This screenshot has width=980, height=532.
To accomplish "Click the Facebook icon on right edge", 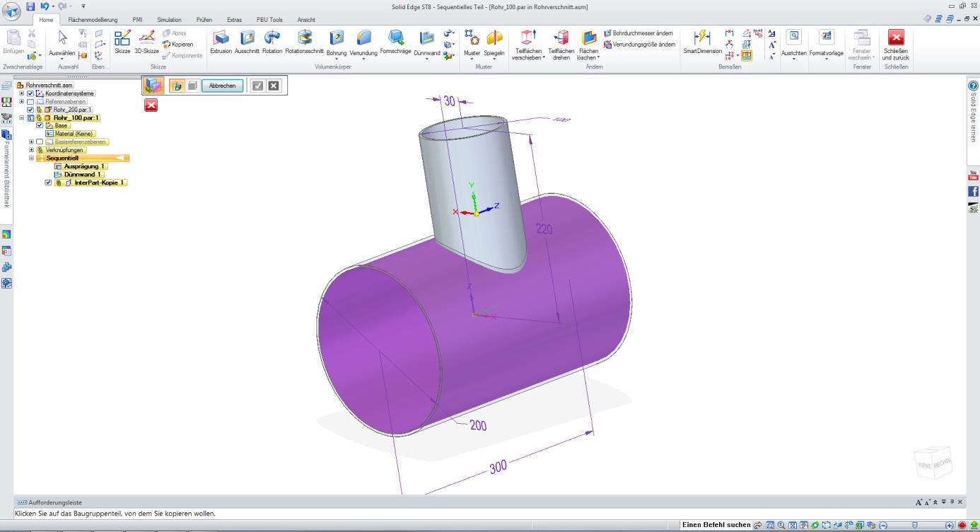I will click(x=973, y=191).
